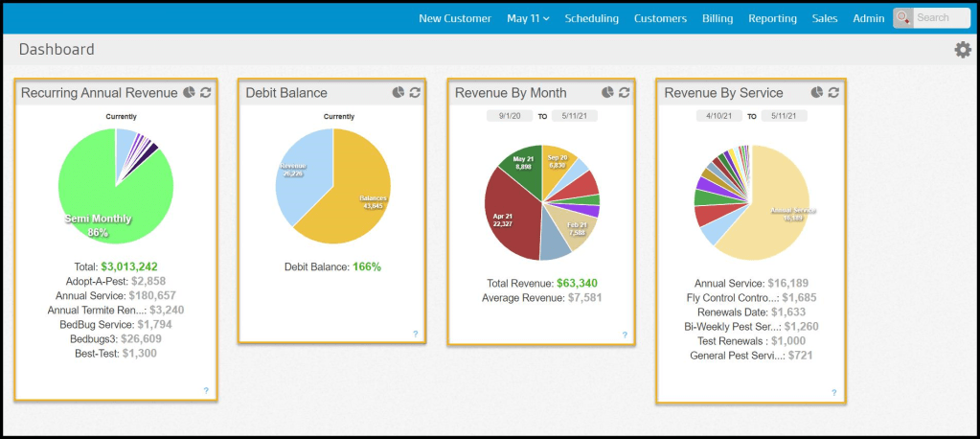Click the pie chart icon on Recurring Annual Revenue

click(x=189, y=93)
